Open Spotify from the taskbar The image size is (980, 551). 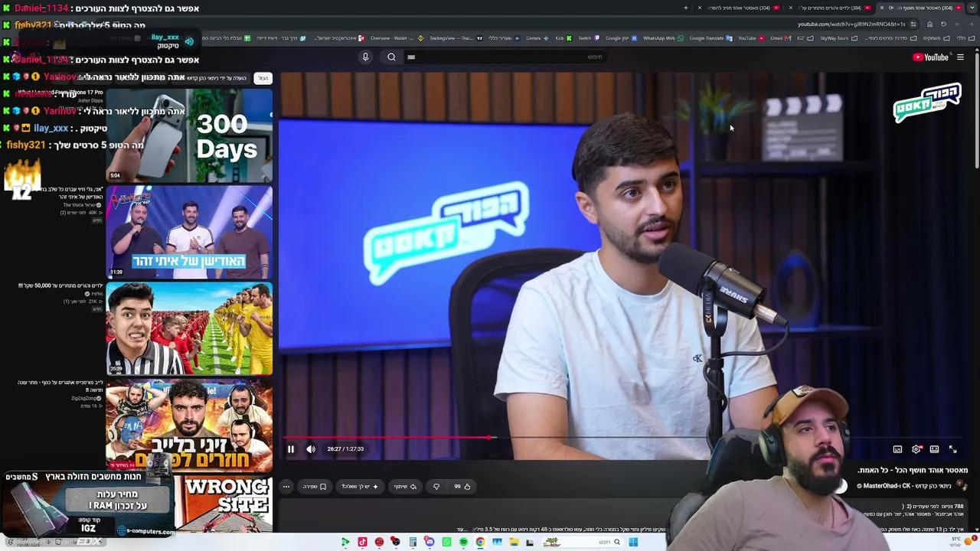pos(463,543)
